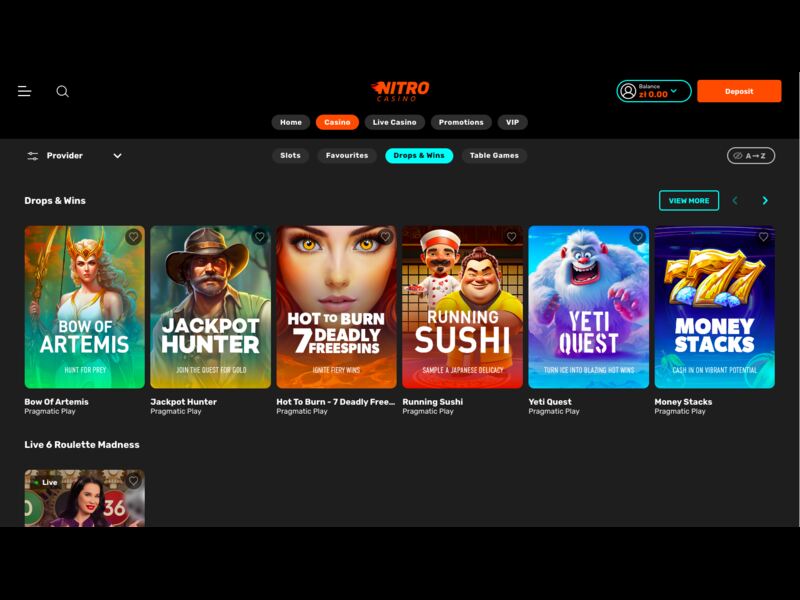
Task: Toggle favourite heart on Money Stacks
Action: (x=763, y=237)
